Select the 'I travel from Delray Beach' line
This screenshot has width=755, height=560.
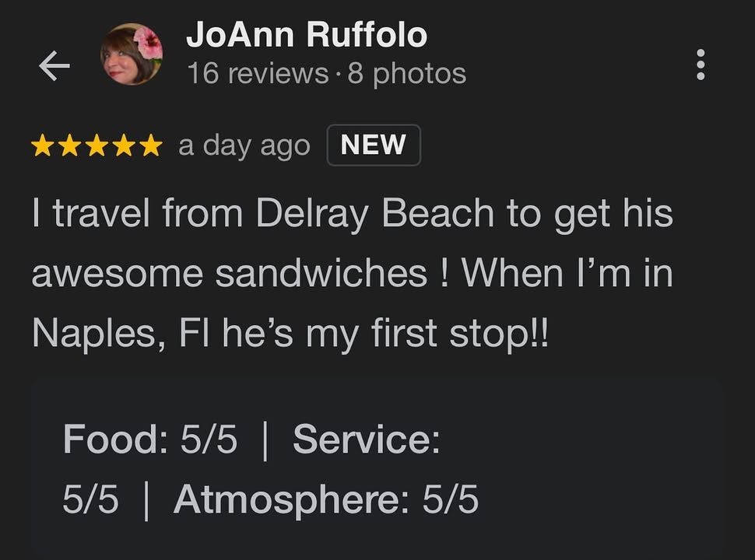(x=353, y=214)
